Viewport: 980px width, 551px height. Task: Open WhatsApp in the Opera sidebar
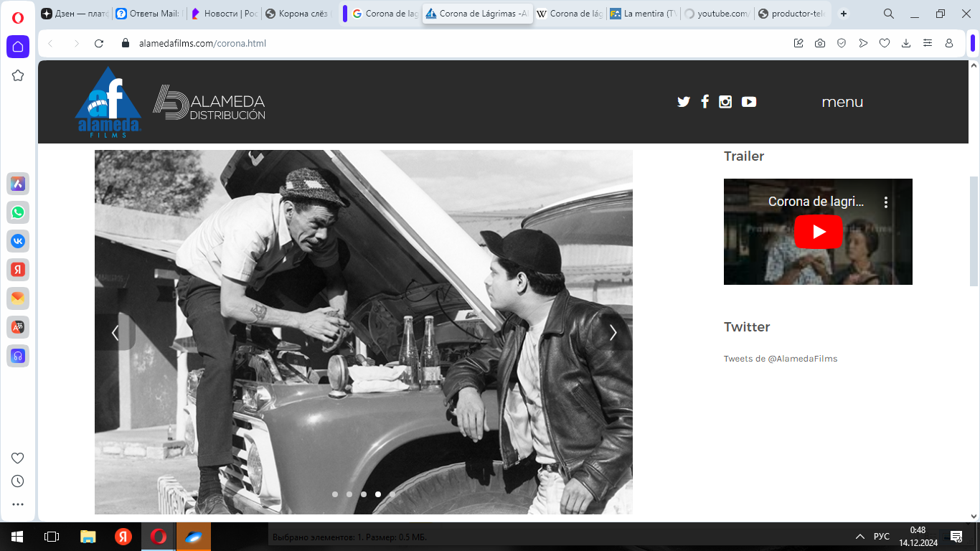pyautogui.click(x=18, y=212)
